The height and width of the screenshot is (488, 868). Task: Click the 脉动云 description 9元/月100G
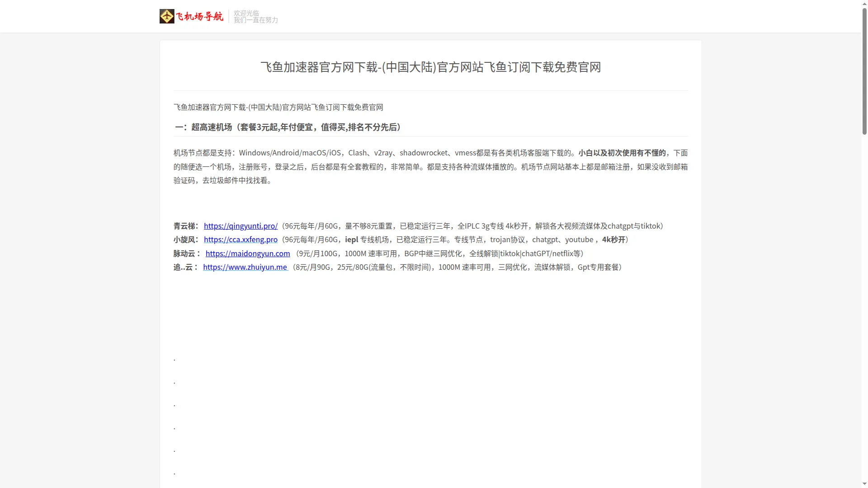point(440,253)
